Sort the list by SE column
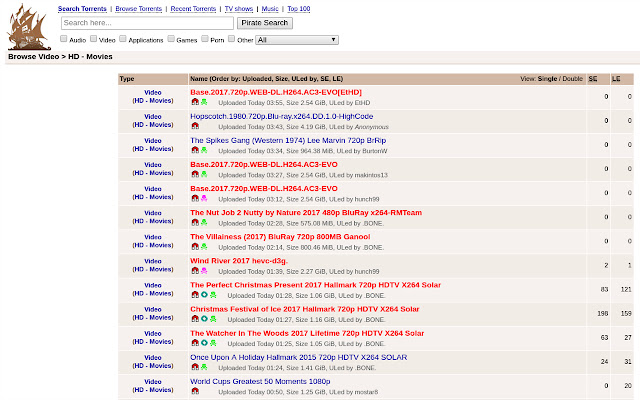 (x=592, y=77)
